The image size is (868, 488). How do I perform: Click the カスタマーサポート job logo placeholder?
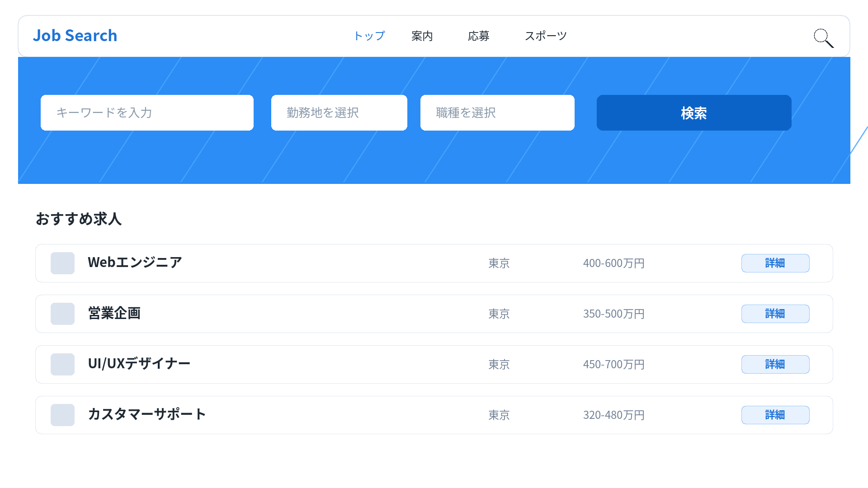click(x=62, y=415)
